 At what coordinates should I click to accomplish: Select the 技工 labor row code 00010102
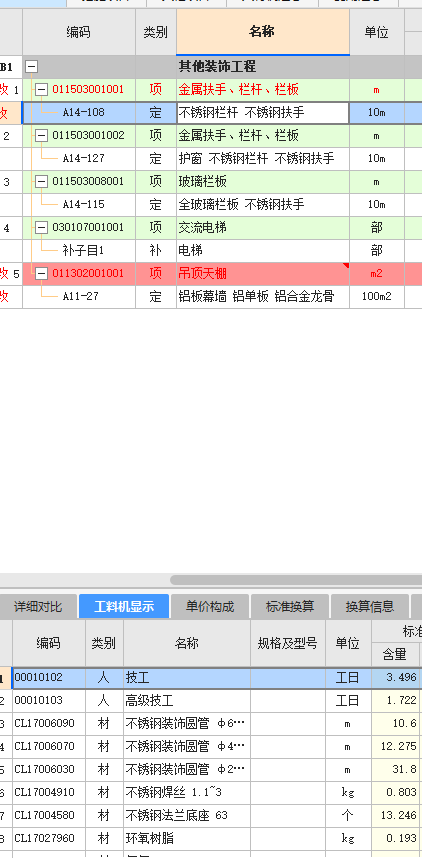(x=38, y=678)
